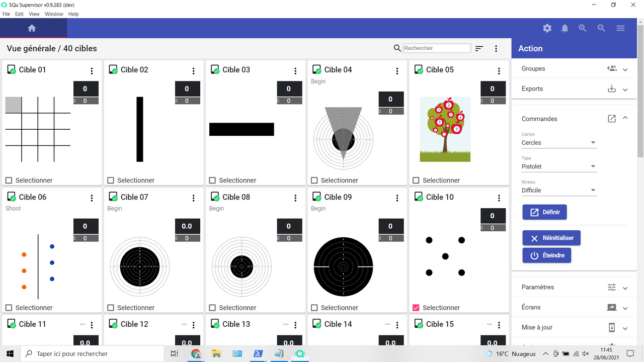Screen dimensions: 644x362
Task: Click the zoom in magnifier icon
Action: [x=583, y=28]
